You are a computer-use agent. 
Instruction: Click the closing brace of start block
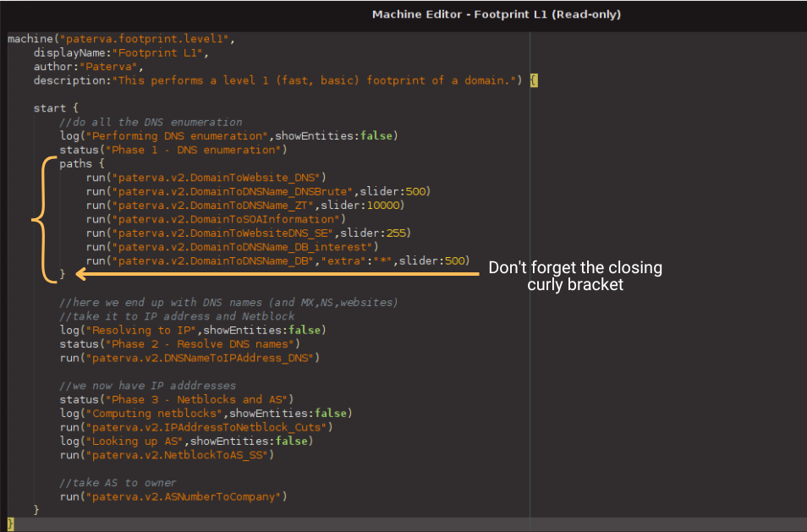[36, 510]
